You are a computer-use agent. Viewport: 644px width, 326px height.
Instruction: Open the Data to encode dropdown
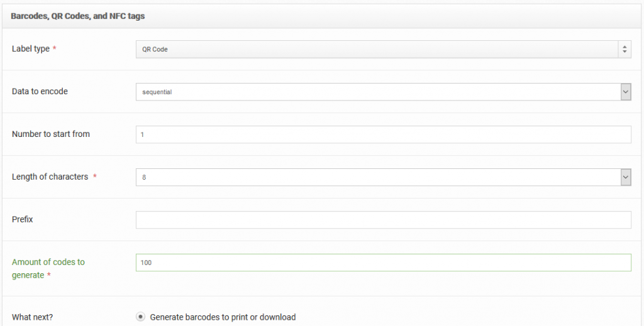coord(383,92)
